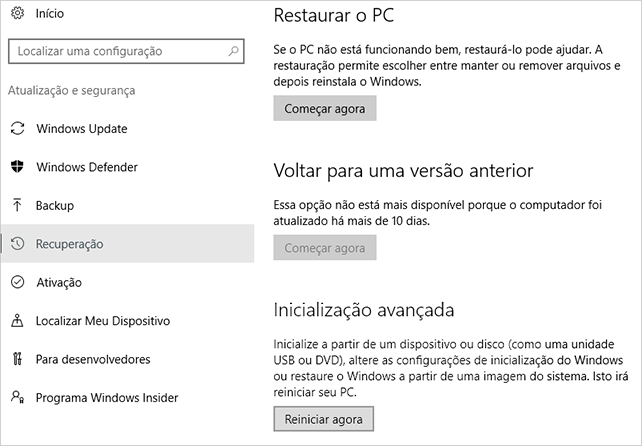
Task: Select Backup in the sidebar
Action: tap(127, 205)
